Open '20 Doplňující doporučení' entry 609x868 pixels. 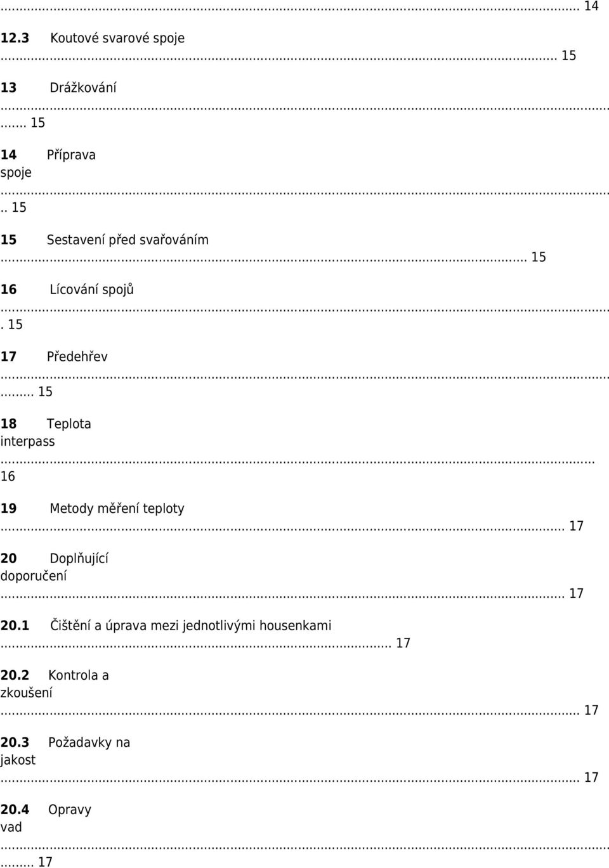pyautogui.click(x=55, y=567)
